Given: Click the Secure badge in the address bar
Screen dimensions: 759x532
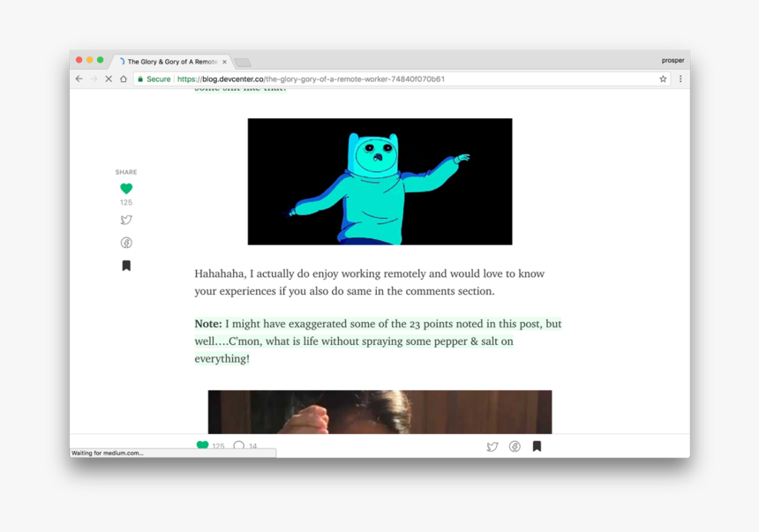Looking at the screenshot, I should tap(152, 79).
